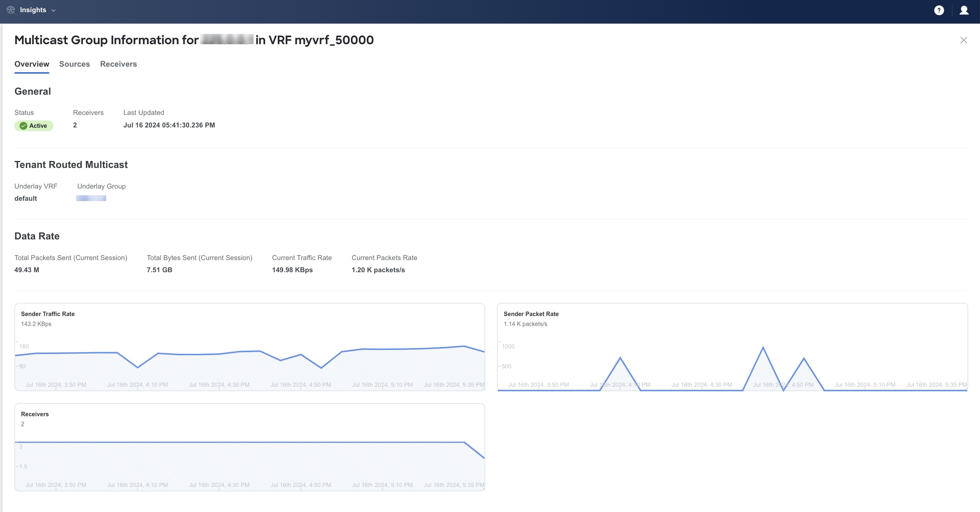Click the blurred group address in the title
This screenshot has width=980, height=512.
tap(227, 39)
